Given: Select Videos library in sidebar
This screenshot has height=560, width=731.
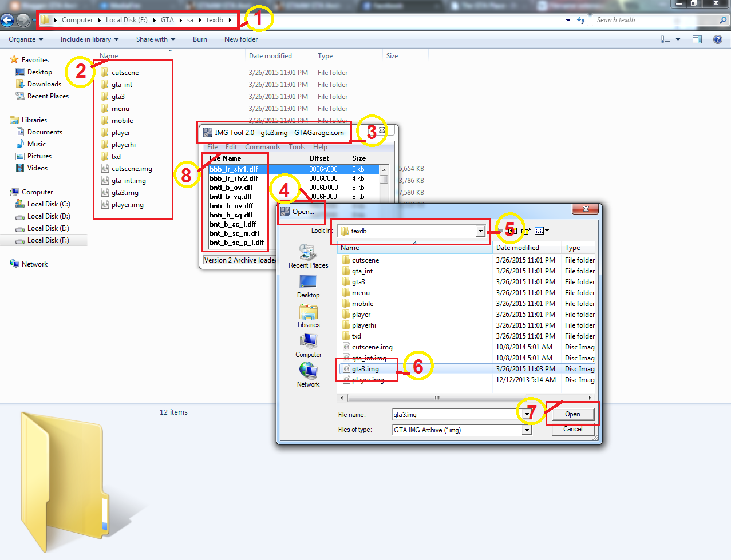Looking at the screenshot, I should (x=37, y=168).
